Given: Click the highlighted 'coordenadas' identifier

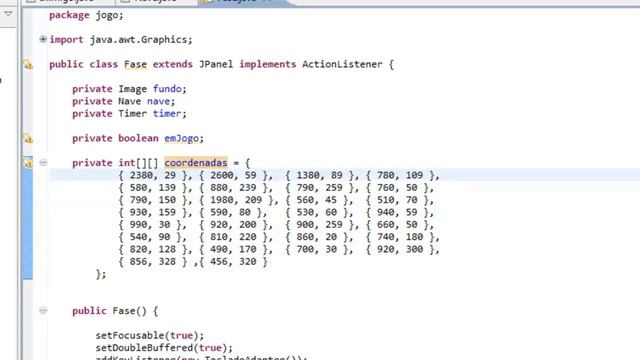Looking at the screenshot, I should click(196, 163).
